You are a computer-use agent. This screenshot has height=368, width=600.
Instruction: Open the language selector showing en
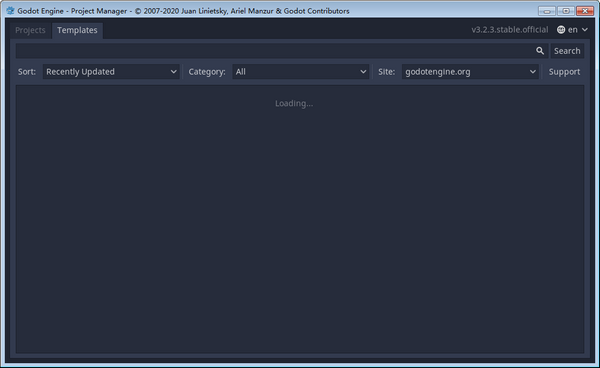pyautogui.click(x=572, y=30)
